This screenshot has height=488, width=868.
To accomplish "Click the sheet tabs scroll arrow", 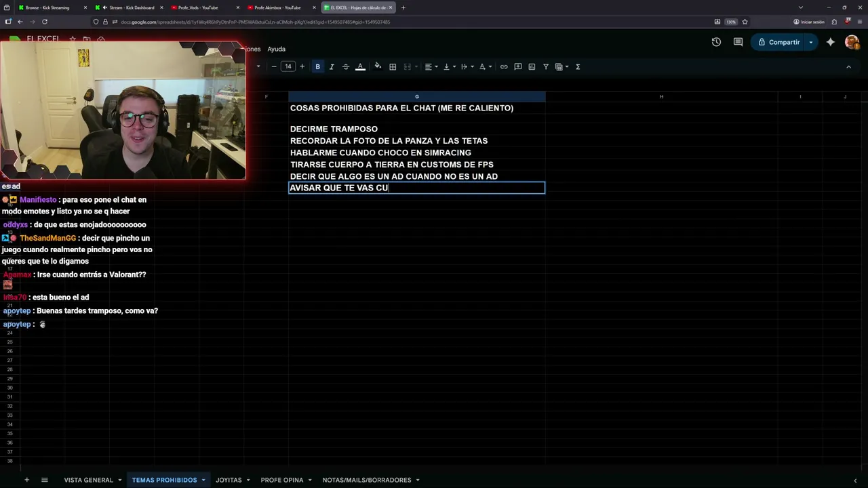I will tap(854, 480).
